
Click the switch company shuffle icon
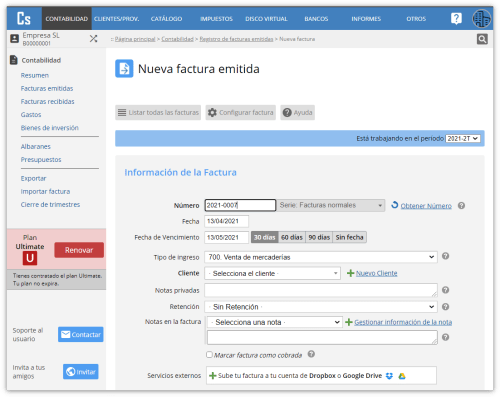[x=93, y=39]
